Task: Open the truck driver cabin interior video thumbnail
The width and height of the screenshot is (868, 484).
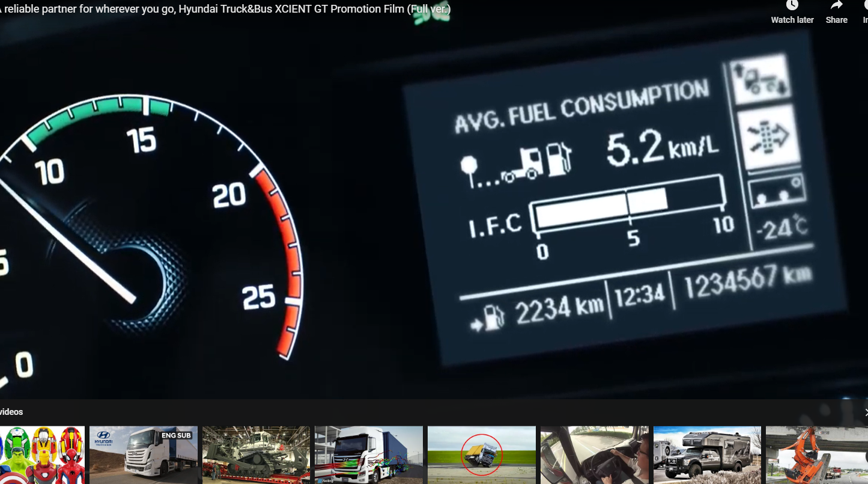Action: point(595,455)
